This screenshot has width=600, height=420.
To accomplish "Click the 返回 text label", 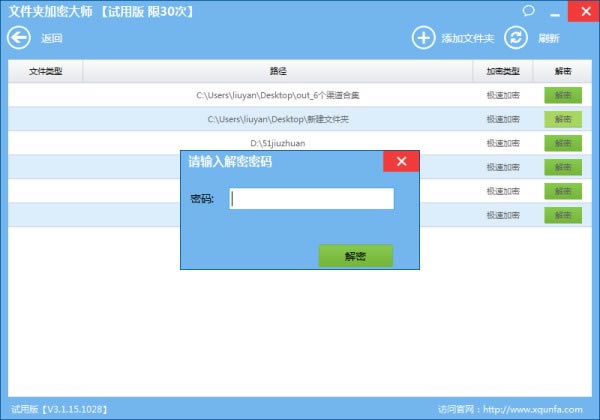I will coord(52,39).
